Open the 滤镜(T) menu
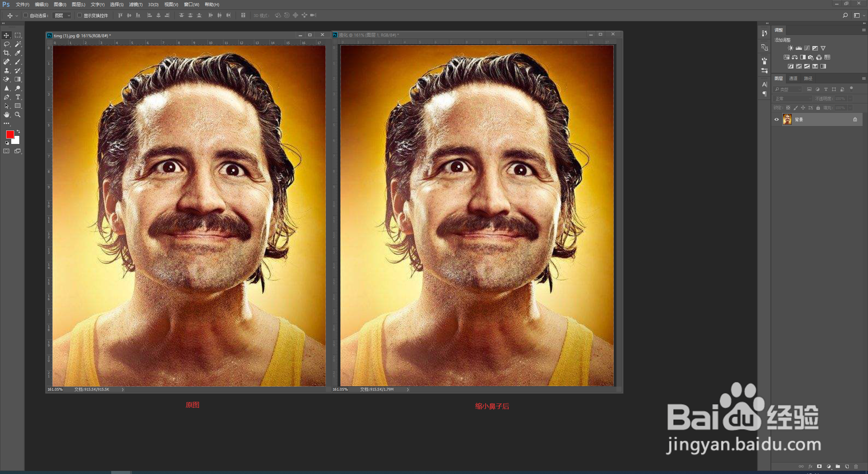Viewport: 868px width, 474px height. pos(136,4)
